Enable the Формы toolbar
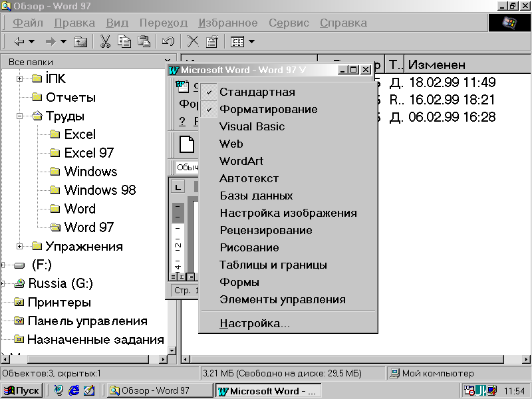 pyautogui.click(x=288, y=282)
